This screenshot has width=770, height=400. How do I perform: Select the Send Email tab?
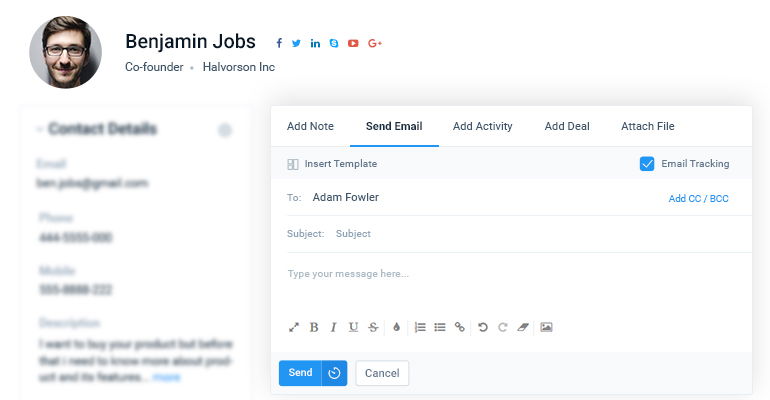(394, 126)
